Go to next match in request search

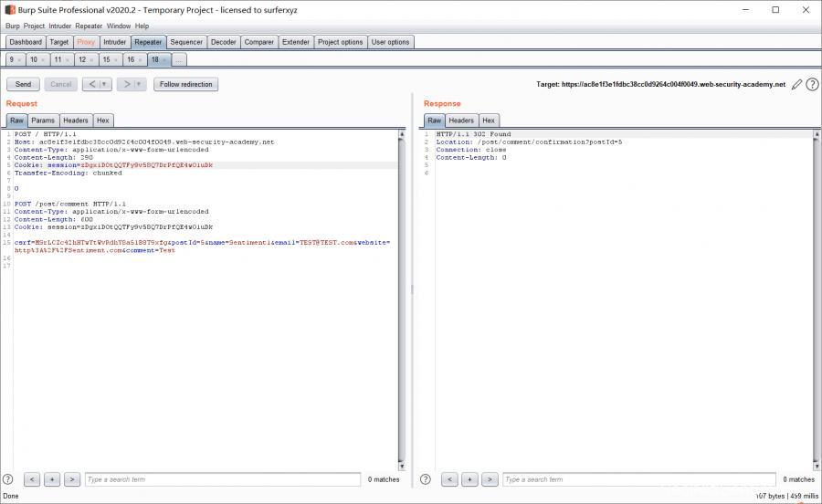click(72, 479)
